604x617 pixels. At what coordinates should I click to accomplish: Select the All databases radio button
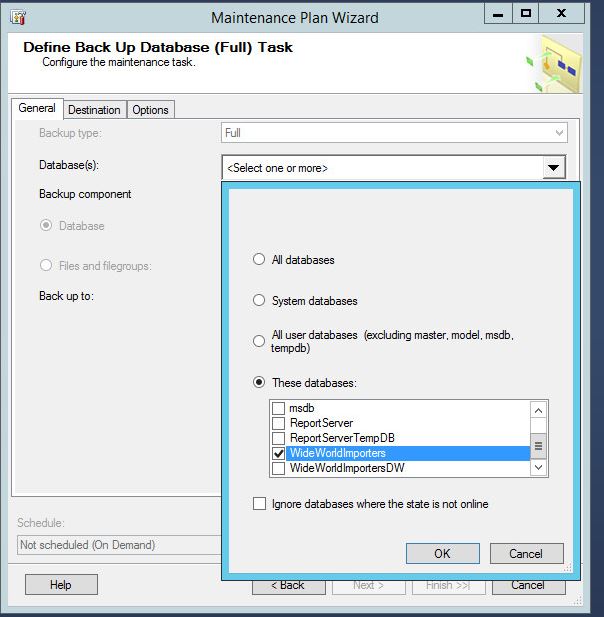point(260,260)
